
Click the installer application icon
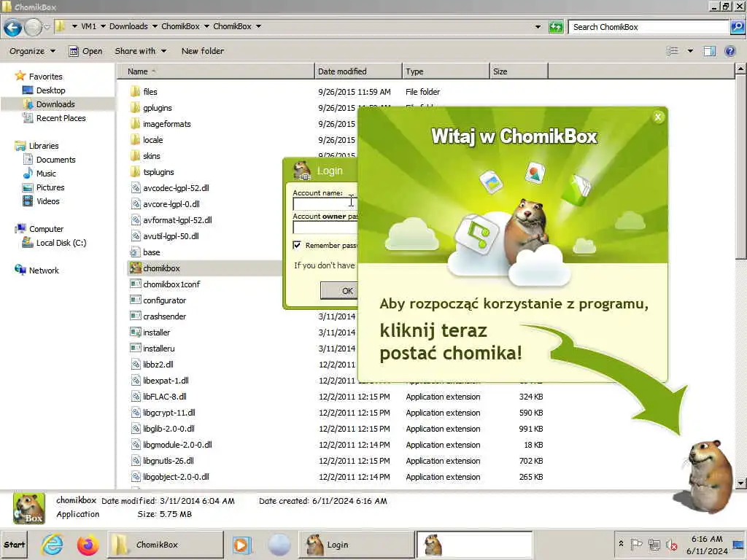[135, 332]
